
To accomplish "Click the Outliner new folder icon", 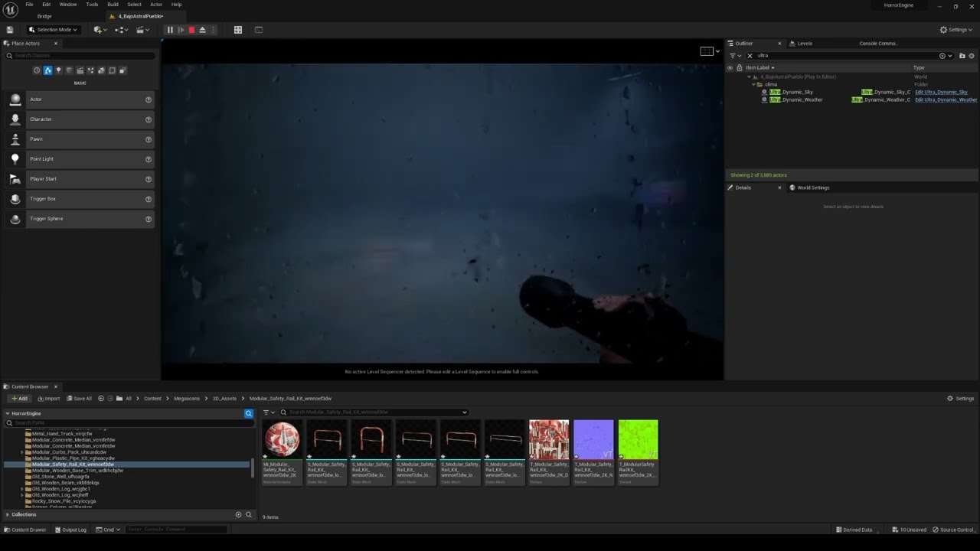I will pyautogui.click(x=962, y=56).
